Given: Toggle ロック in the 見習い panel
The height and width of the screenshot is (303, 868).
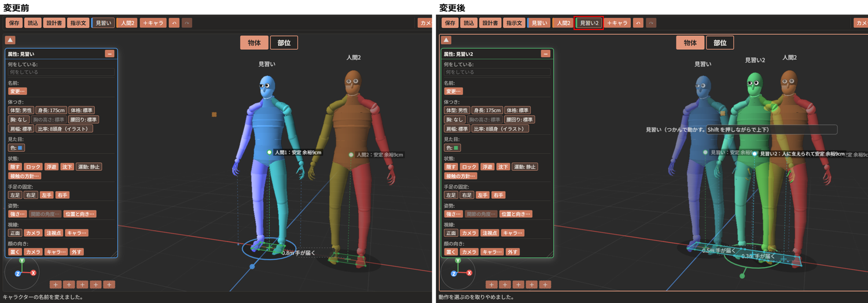Looking at the screenshot, I should pos(32,167).
